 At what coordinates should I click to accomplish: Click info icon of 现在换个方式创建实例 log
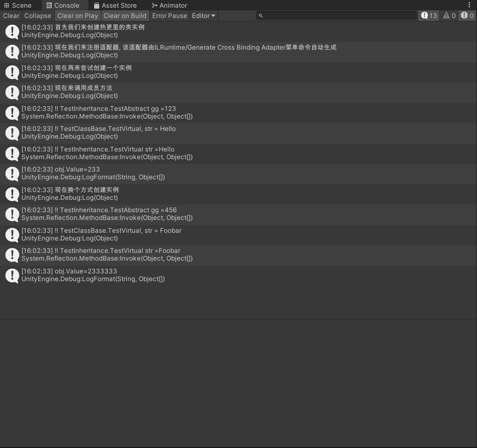coord(12,195)
